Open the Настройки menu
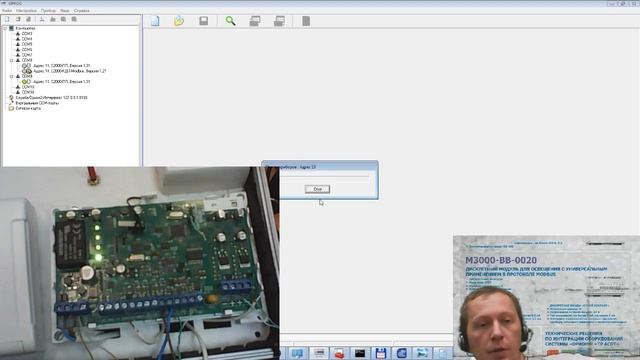 (x=26, y=11)
